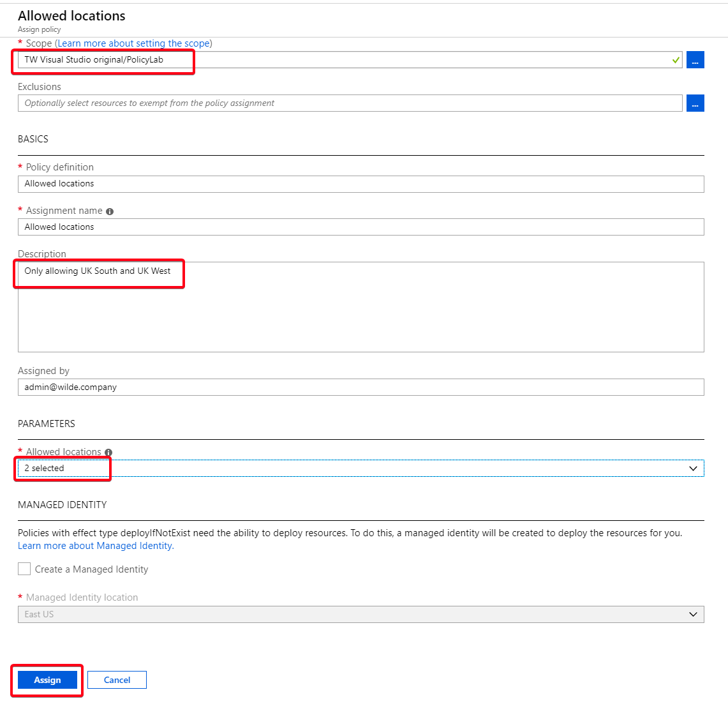Follow the 'Learn more about Managed Identity' link
The width and height of the screenshot is (728, 706).
click(x=94, y=546)
